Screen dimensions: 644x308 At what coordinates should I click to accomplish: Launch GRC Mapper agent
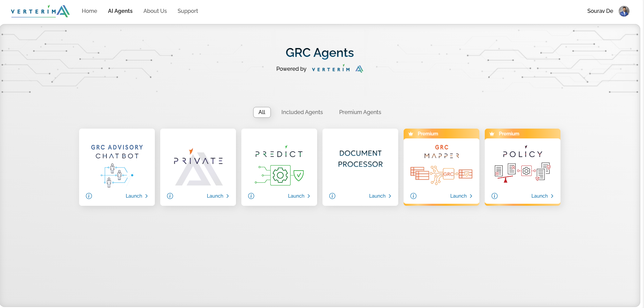click(461, 196)
